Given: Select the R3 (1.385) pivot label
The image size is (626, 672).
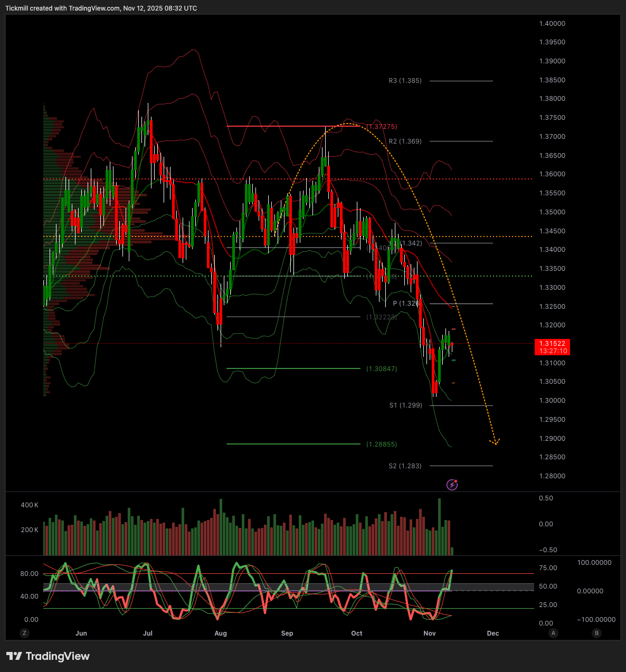Looking at the screenshot, I should pyautogui.click(x=405, y=81).
